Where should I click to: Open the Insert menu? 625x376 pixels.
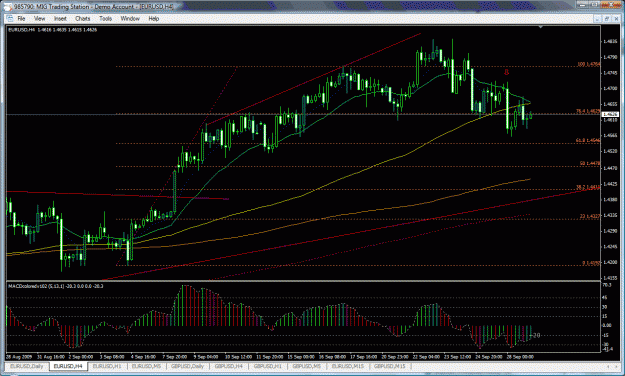click(60, 19)
